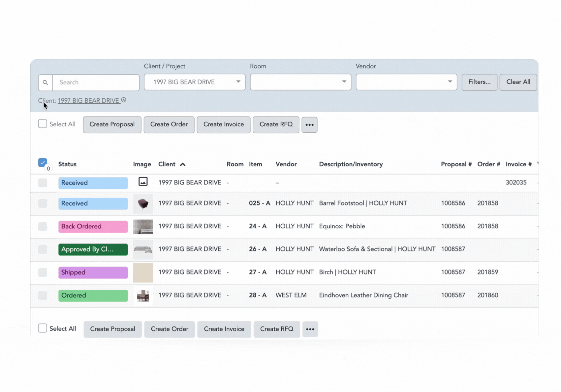Click the purple Shipped status badge

(93, 273)
